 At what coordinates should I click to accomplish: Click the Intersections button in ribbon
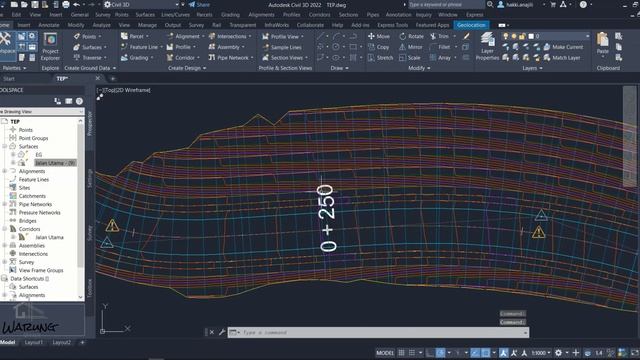(x=230, y=36)
